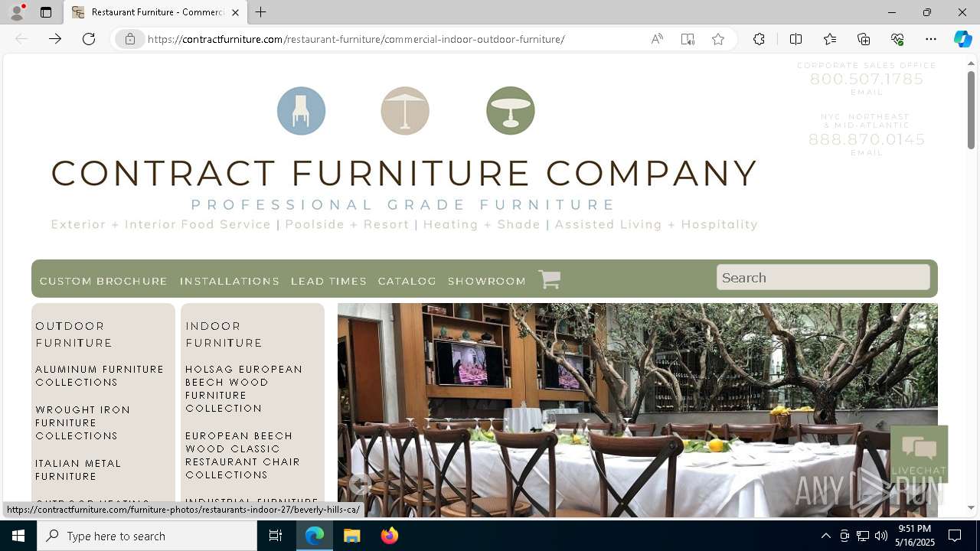This screenshot has width=980, height=551.
Task: Open Tab actions menu button
Action: pos(46,12)
